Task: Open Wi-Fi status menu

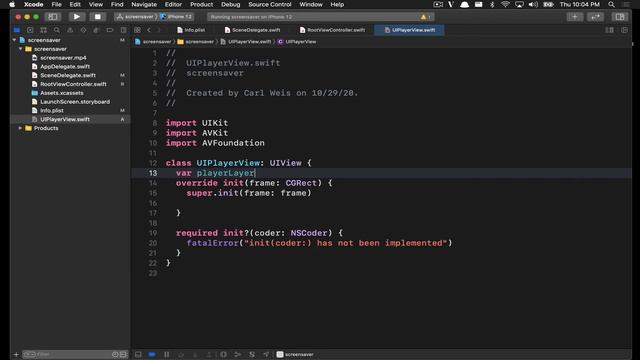Action: coord(505,4)
